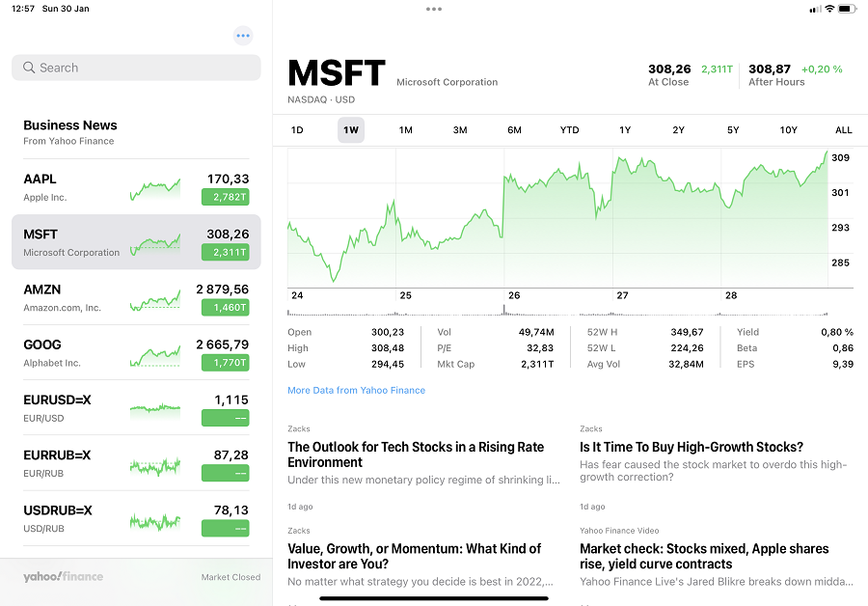Open the Yahoo Finance logo link
868x606 pixels.
63,577
